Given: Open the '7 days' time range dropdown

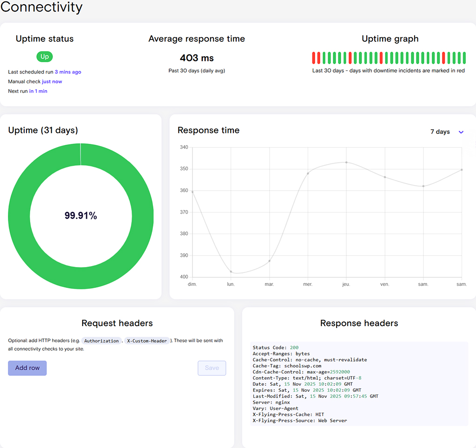Looking at the screenshot, I should pos(440,132).
